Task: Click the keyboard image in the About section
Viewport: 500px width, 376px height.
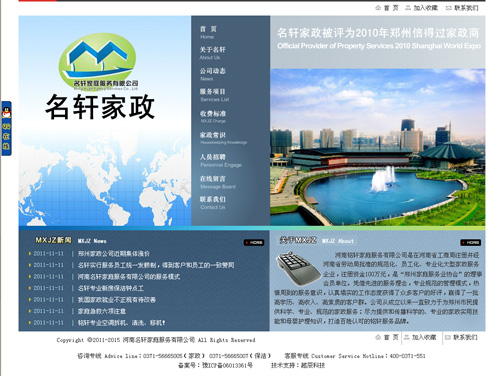Action: pos(298,268)
